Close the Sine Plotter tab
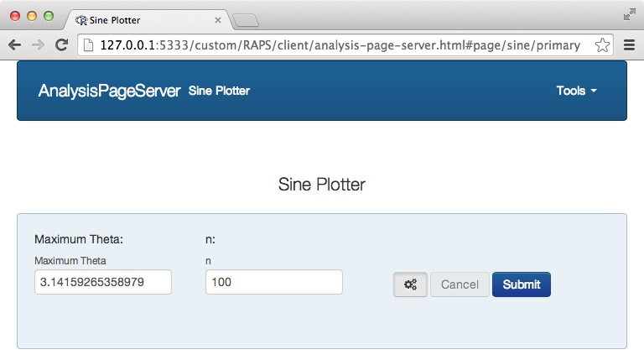 pos(218,19)
